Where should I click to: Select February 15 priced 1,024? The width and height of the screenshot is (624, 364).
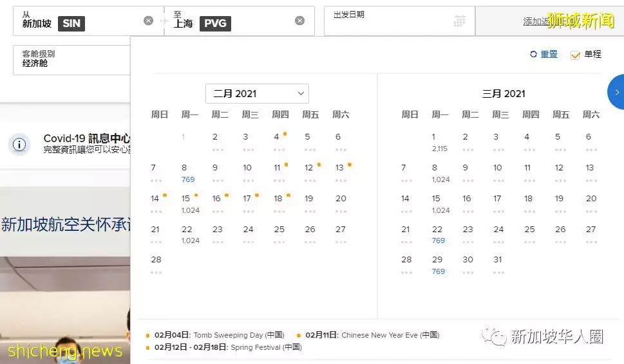pyautogui.click(x=189, y=204)
